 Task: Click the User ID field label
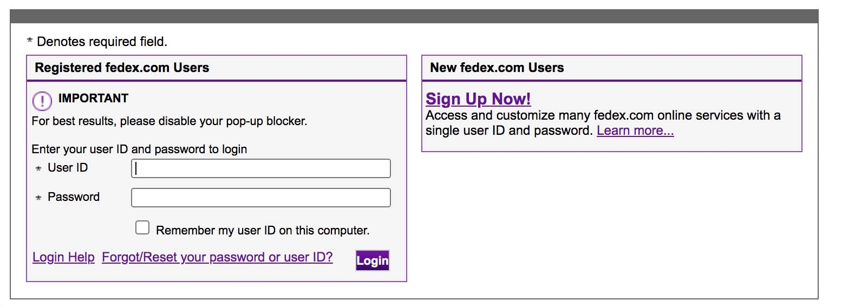pyautogui.click(x=68, y=168)
